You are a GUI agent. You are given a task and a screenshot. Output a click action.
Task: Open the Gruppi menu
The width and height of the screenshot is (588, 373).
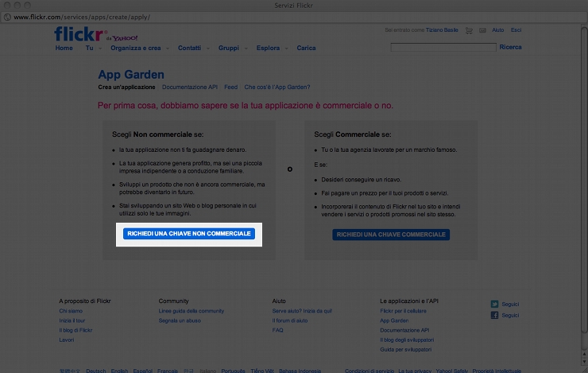click(229, 48)
